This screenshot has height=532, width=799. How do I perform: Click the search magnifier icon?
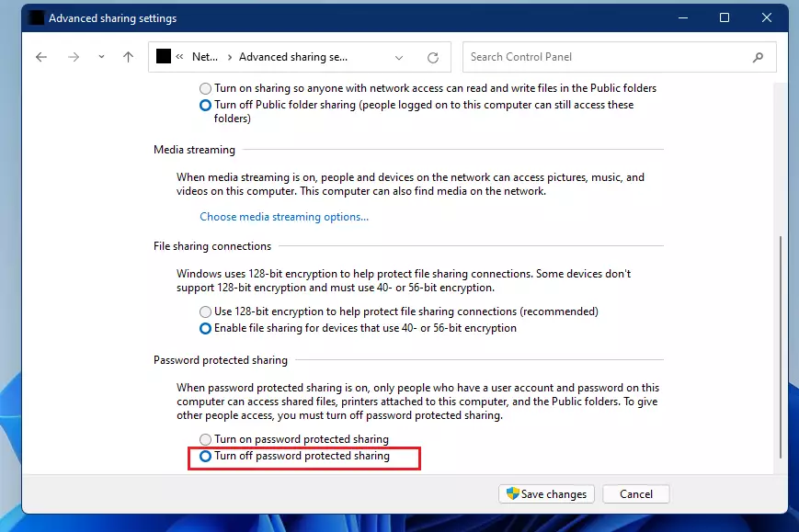[758, 58]
